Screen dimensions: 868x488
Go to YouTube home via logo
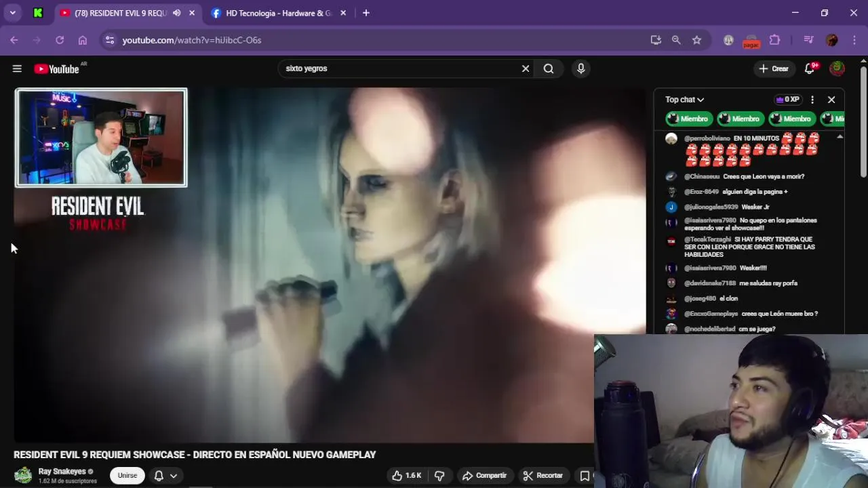[56, 68]
